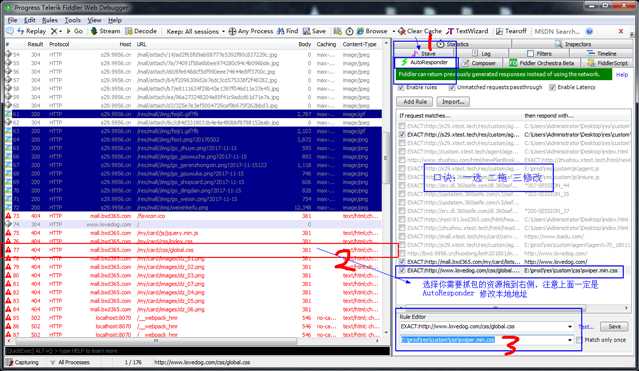The image size is (639, 371).
Task: Toggle the Enable Latency checkbox
Action: point(552,87)
